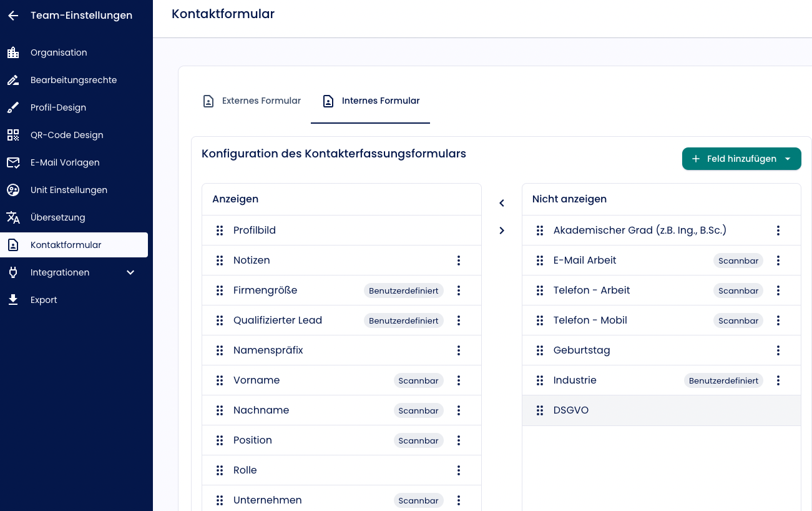The height and width of the screenshot is (511, 812).
Task: Open Bearbeitungsrechte in sidebar
Action: click(74, 80)
